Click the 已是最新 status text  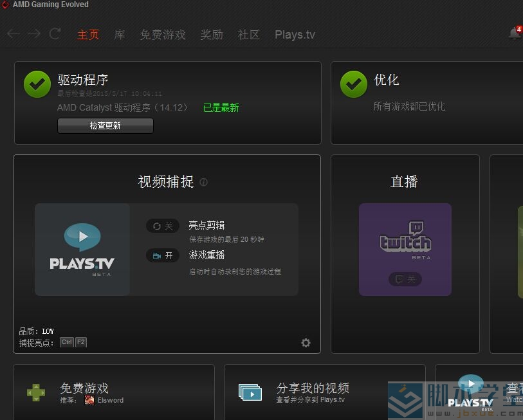point(221,107)
